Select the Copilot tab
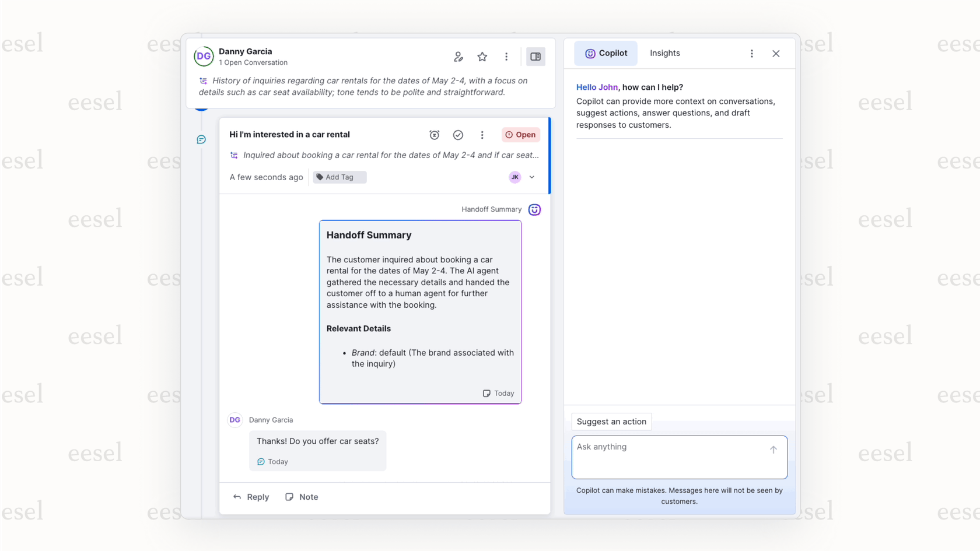The width and height of the screenshot is (980, 551). [x=605, y=53]
